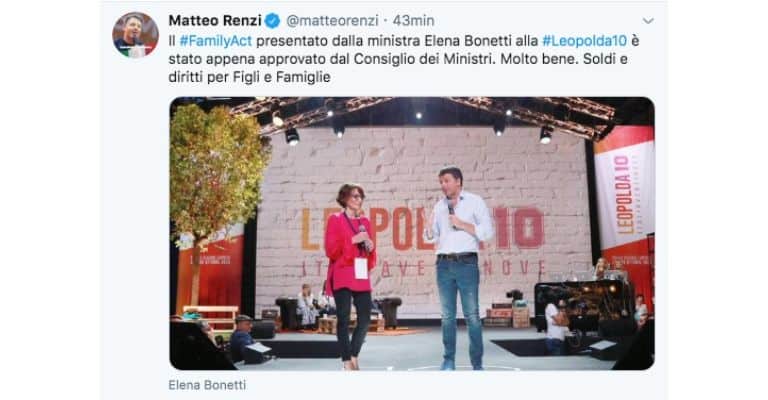Click the stage spotlight rig

coord(421,117)
